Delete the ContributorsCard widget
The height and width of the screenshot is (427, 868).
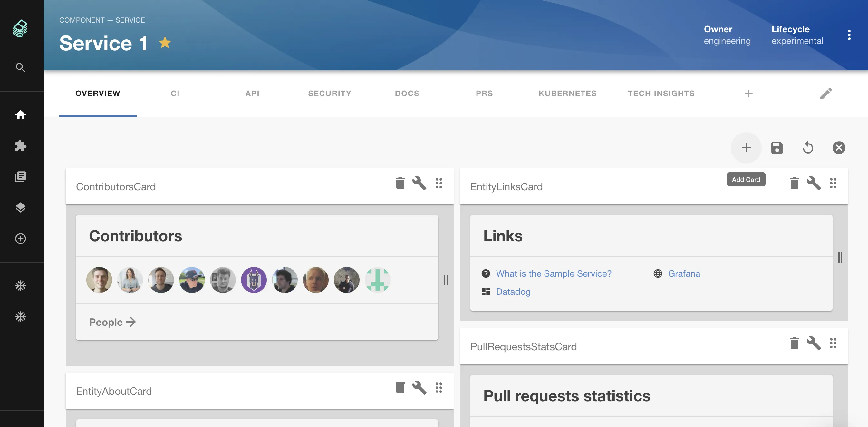400,183
